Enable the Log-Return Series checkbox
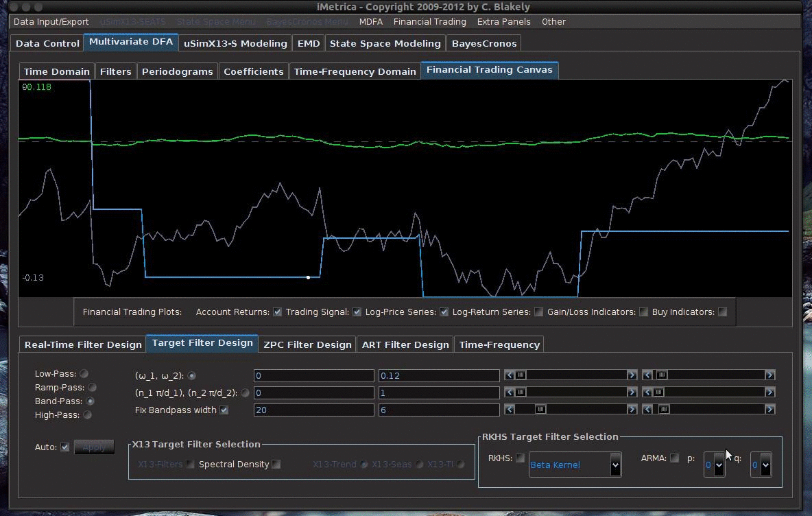The width and height of the screenshot is (812, 516). (x=539, y=312)
